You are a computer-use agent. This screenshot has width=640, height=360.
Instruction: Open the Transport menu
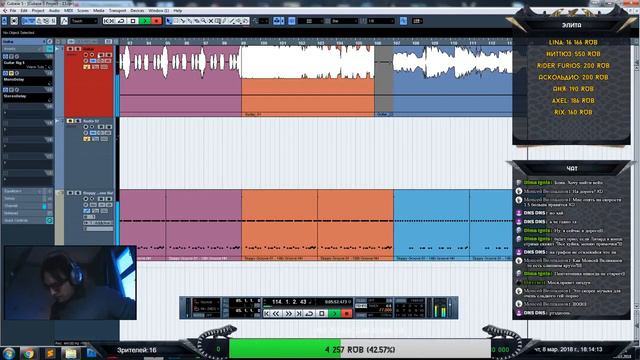(118, 10)
